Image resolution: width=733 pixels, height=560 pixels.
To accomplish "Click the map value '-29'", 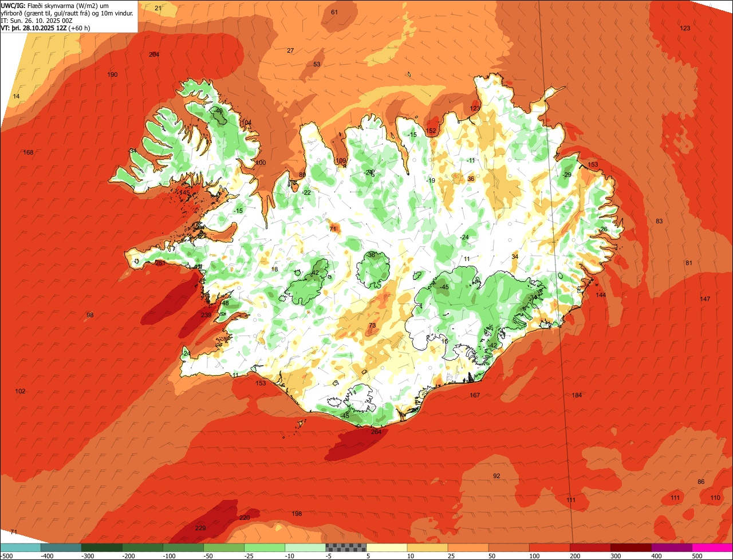I will point(567,175).
